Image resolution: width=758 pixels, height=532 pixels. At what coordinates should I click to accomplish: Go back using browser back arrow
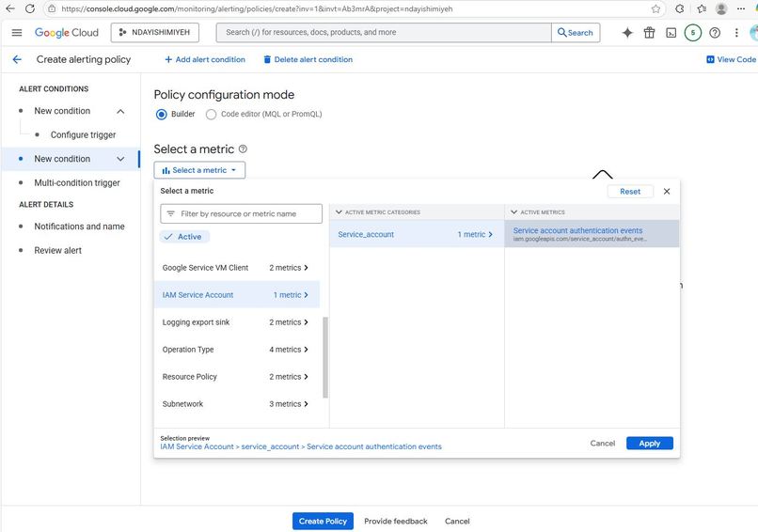click(x=10, y=8)
